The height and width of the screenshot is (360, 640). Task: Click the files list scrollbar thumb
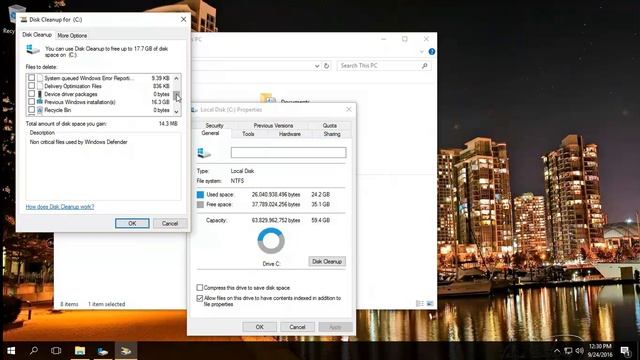[x=176, y=96]
